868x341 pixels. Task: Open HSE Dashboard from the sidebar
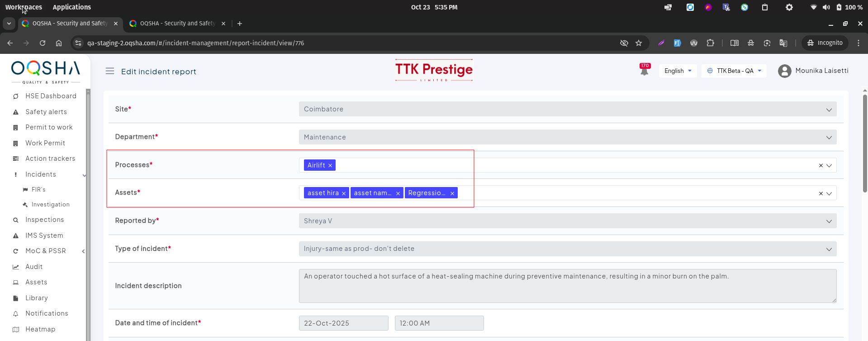(51, 96)
